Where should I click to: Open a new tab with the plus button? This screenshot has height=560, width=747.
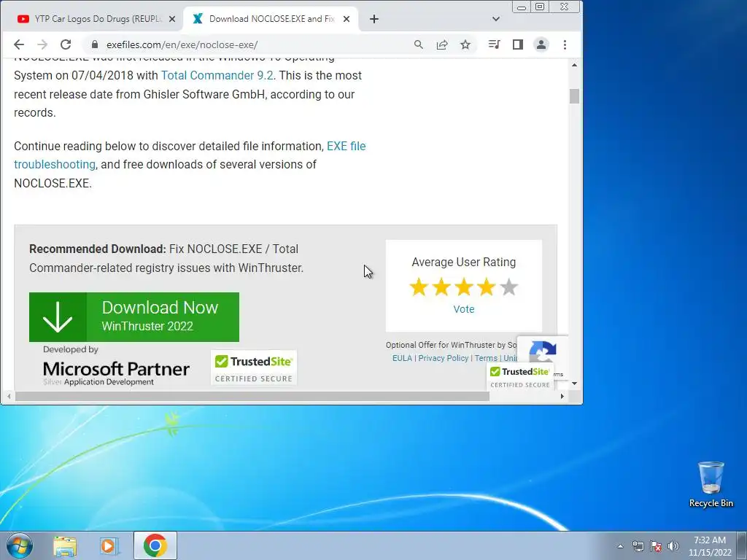point(374,19)
